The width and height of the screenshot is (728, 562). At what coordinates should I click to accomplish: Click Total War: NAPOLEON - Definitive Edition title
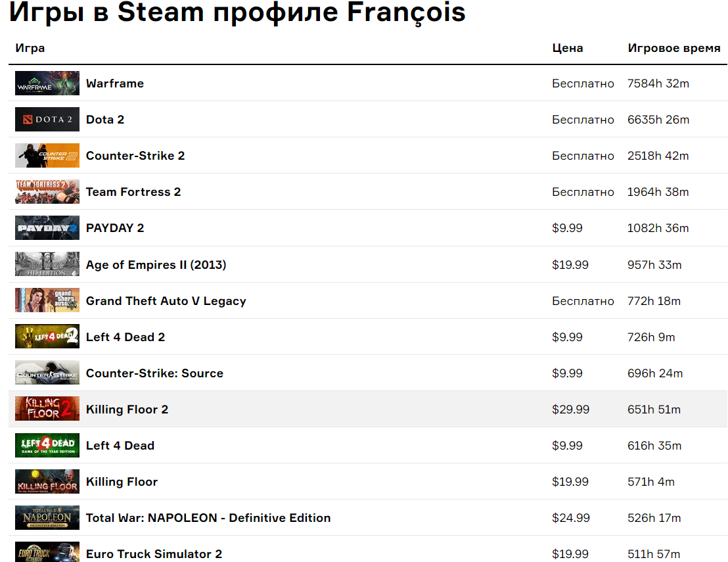tap(208, 518)
